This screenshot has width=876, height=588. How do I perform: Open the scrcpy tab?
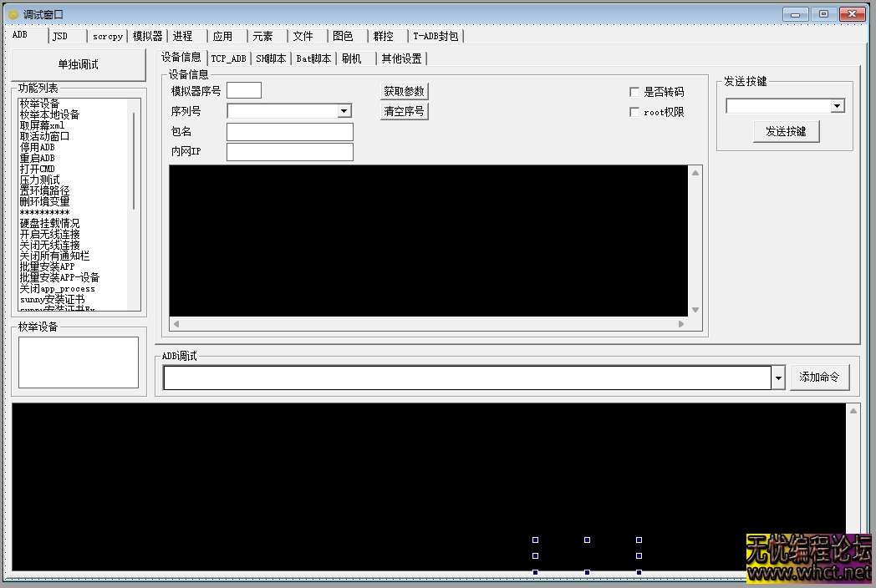[107, 36]
